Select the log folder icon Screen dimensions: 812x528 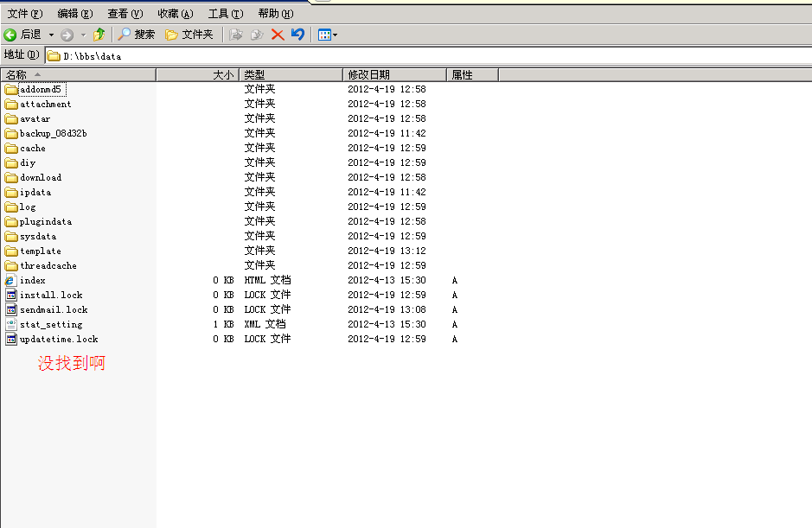(x=11, y=207)
